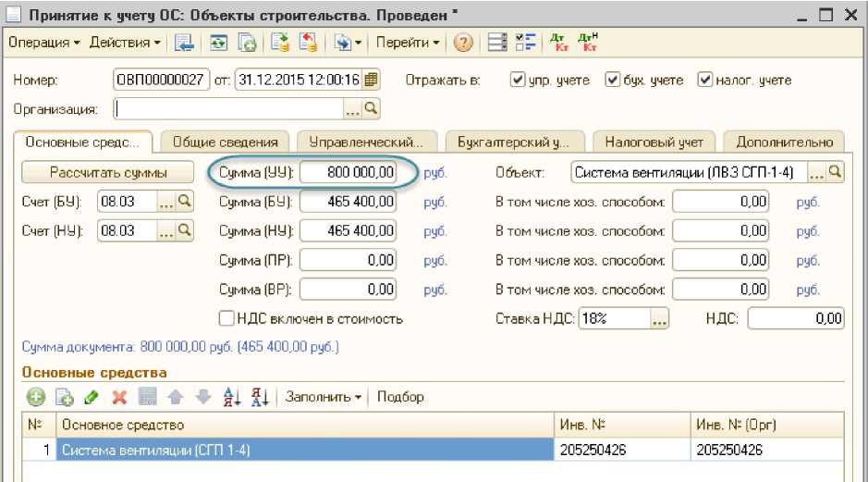868x482 pixels.
Task: Click the DtKt posting results icon
Action: pos(558,43)
